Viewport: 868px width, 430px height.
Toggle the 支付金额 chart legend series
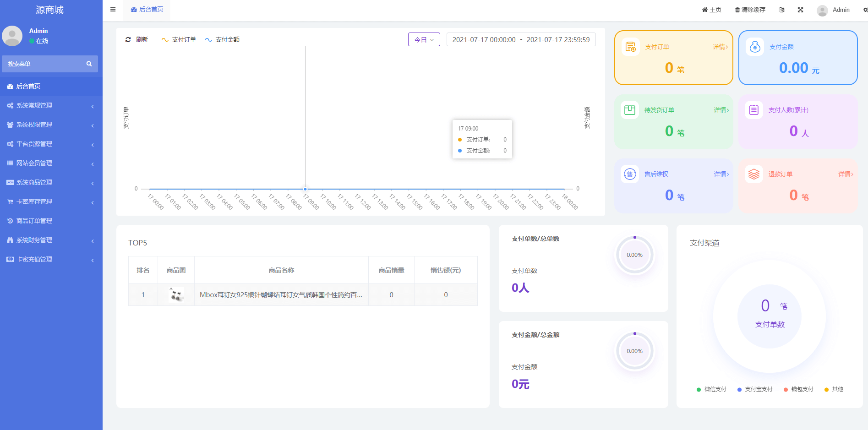point(222,40)
